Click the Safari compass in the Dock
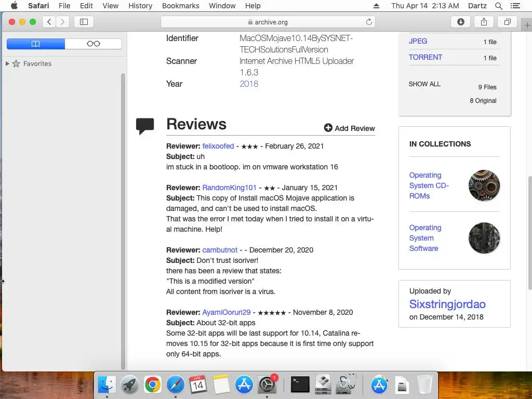 point(176,385)
